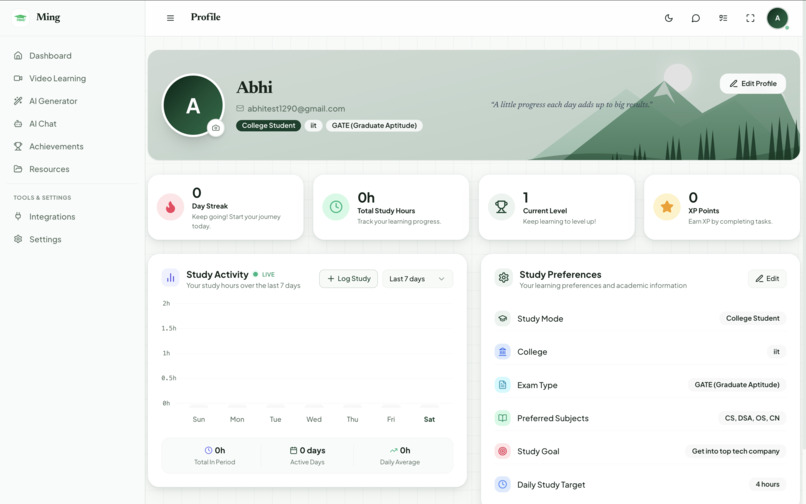Enter fullscreen mode icon
Image resolution: width=806 pixels, height=504 pixels.
tap(750, 18)
